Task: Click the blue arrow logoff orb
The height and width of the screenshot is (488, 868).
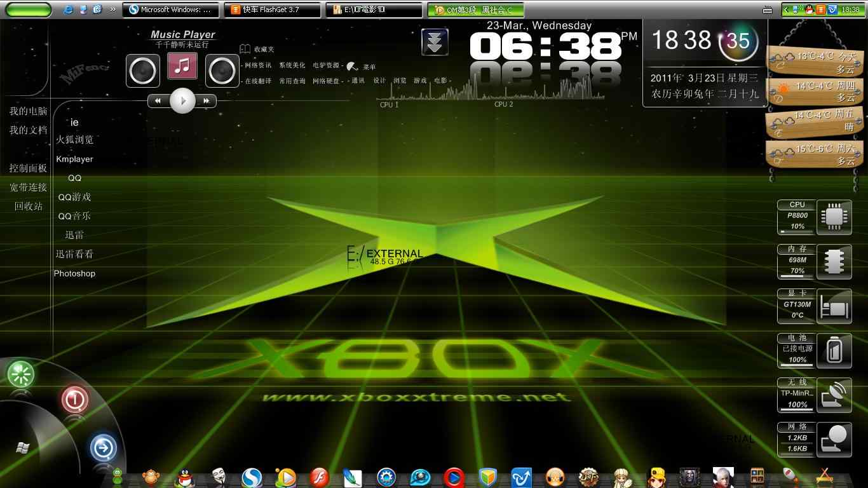Action: point(103,448)
